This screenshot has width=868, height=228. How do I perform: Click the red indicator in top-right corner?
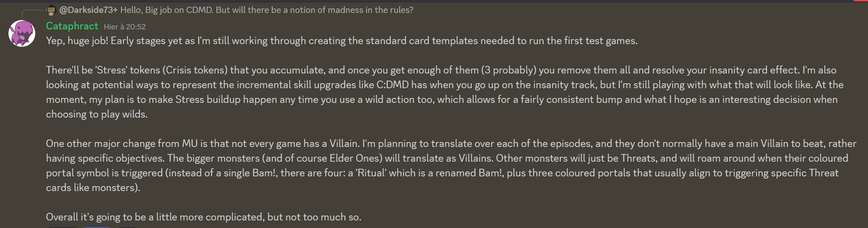click(x=860, y=1)
